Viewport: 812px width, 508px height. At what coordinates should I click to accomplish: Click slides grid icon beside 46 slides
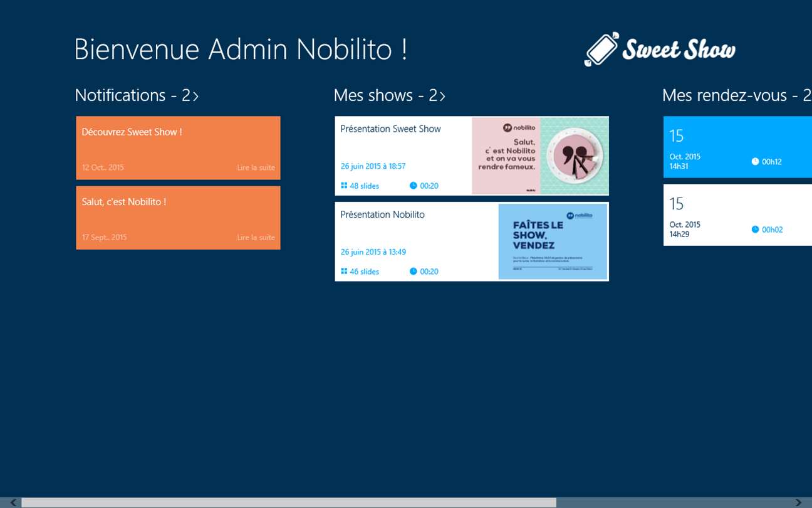click(344, 272)
